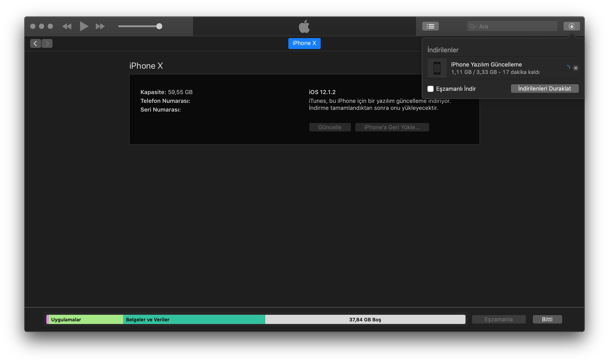Viewport: 609px width, 364px height.
Task: Cancel the iPhone Yazılım Güncelleme download
Action: click(x=576, y=68)
